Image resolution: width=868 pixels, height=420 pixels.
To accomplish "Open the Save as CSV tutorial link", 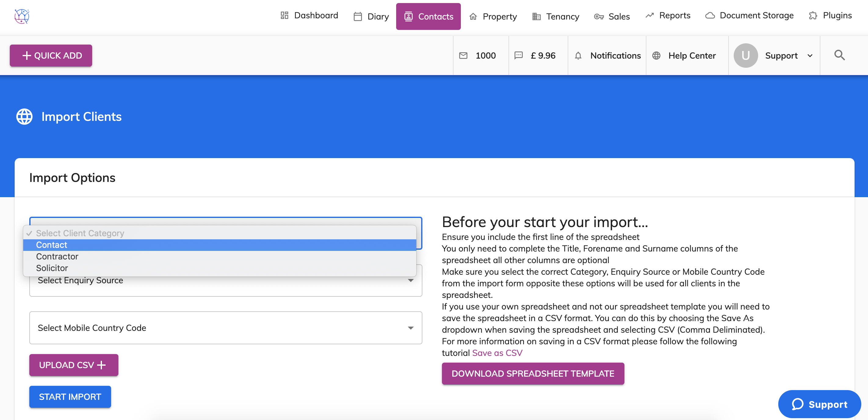I will [x=497, y=353].
